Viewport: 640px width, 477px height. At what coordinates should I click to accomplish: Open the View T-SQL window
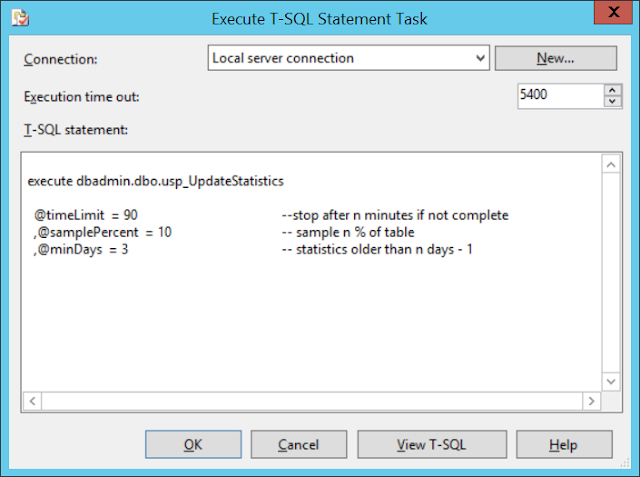[x=432, y=444]
